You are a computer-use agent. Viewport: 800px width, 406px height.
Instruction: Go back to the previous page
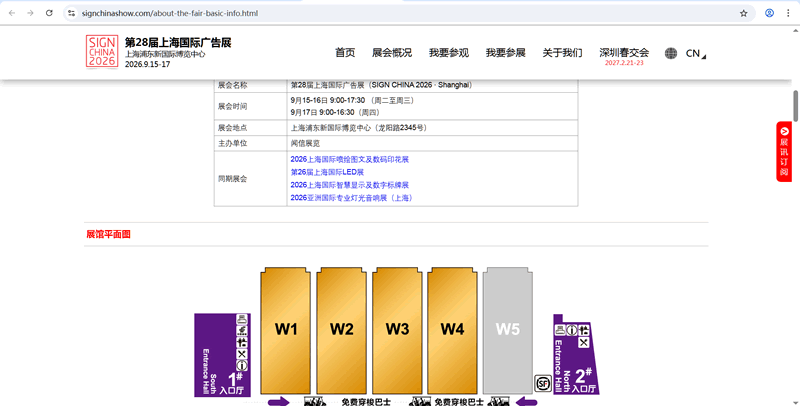pyautogui.click(x=12, y=13)
